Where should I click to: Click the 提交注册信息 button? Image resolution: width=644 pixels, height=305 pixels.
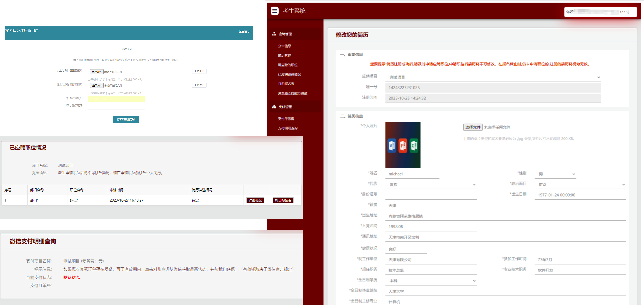click(x=126, y=119)
